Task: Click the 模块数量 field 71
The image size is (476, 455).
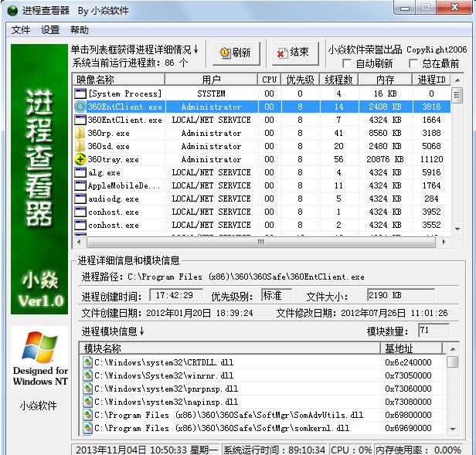Action: tap(433, 331)
